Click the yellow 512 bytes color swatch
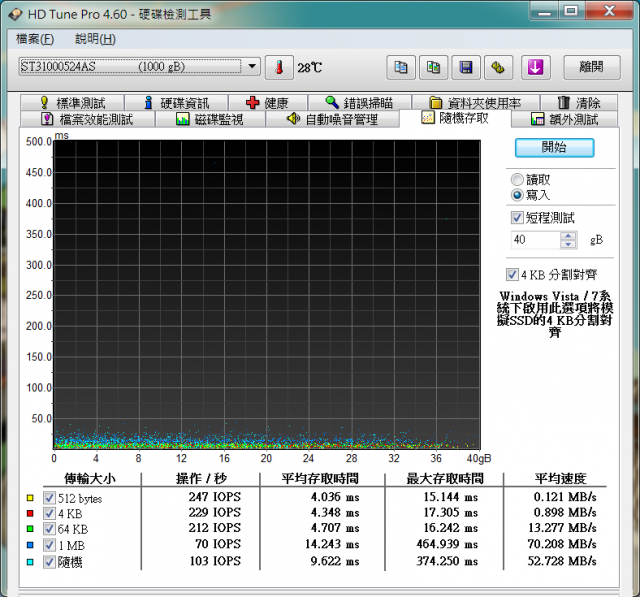Viewport: 640px width, 597px height. [30, 498]
